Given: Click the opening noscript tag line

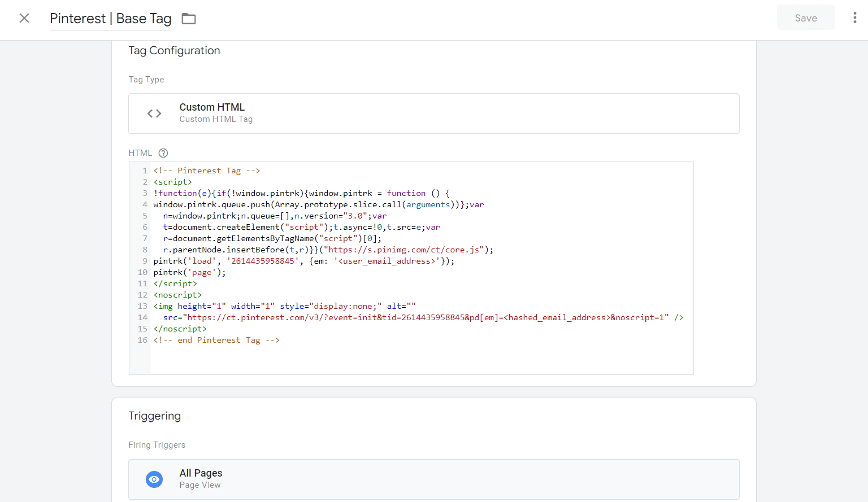Looking at the screenshot, I should coord(177,295).
